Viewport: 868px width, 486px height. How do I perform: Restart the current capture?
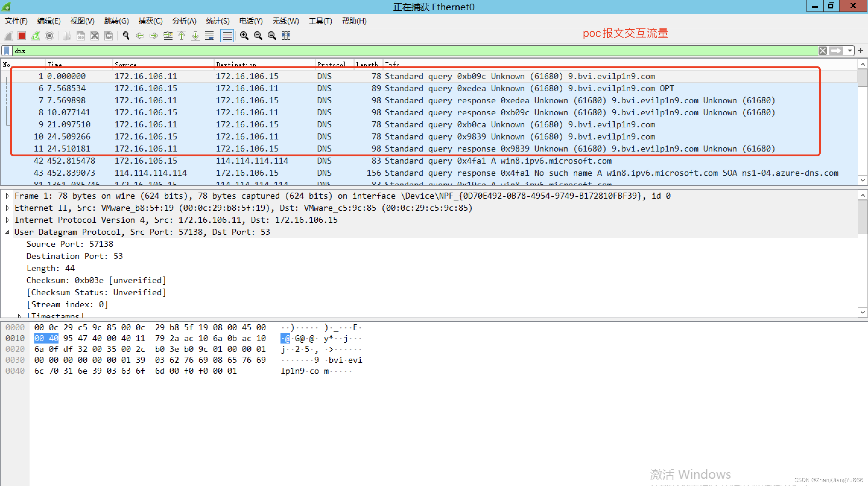click(x=36, y=35)
